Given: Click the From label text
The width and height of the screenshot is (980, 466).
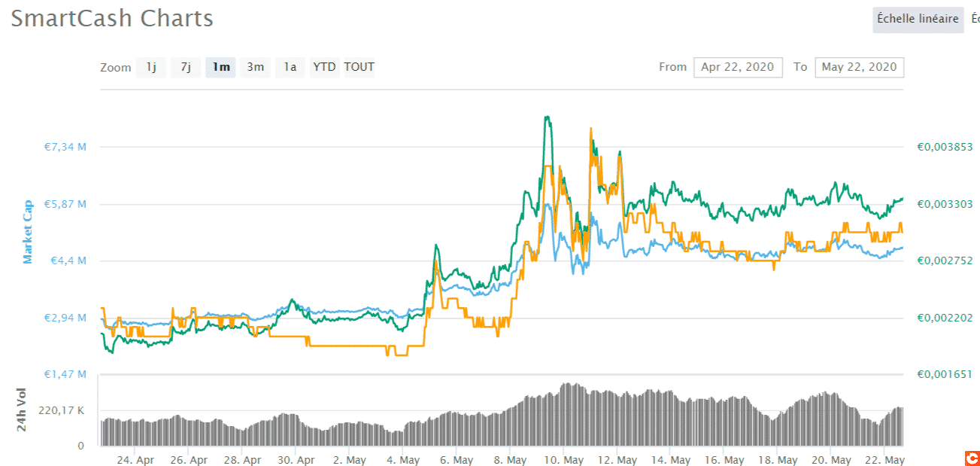Looking at the screenshot, I should [673, 67].
